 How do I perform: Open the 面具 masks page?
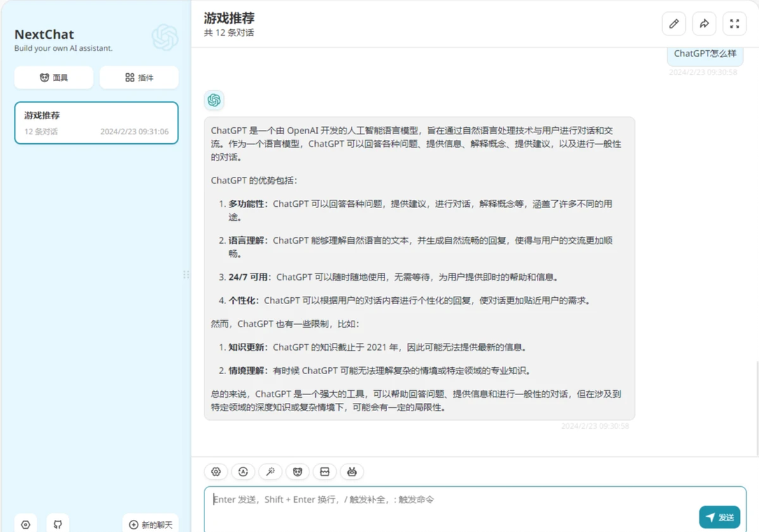53,78
